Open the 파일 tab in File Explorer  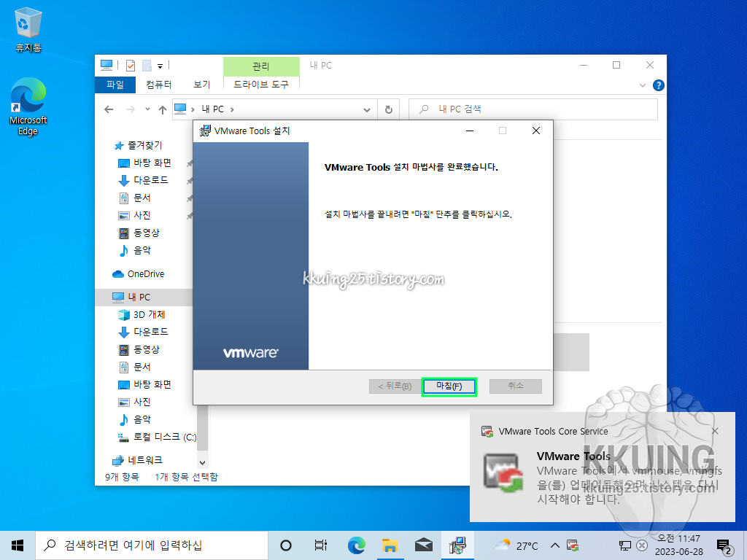(115, 85)
